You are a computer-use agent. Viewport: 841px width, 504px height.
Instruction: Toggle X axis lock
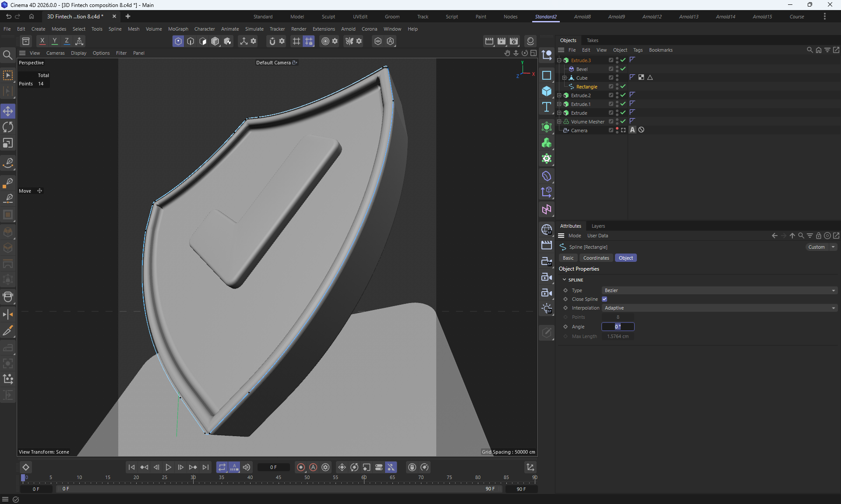coord(42,41)
